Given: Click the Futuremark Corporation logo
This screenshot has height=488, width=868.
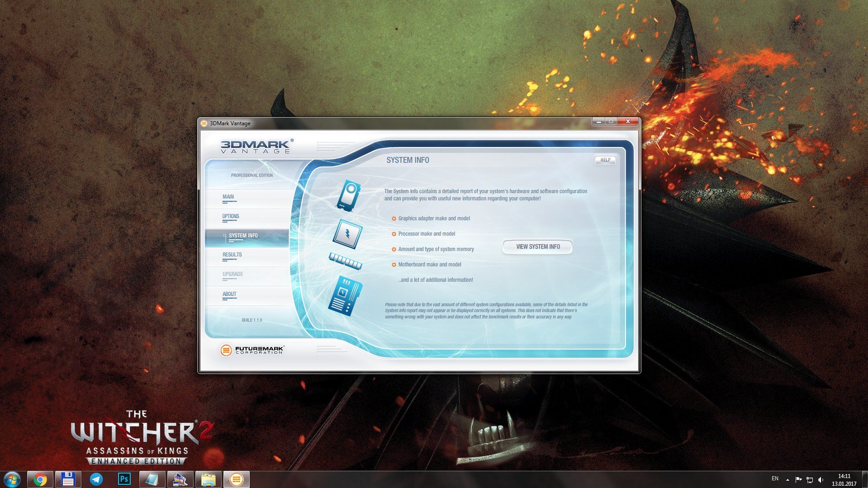Looking at the screenshot, I should tap(252, 350).
